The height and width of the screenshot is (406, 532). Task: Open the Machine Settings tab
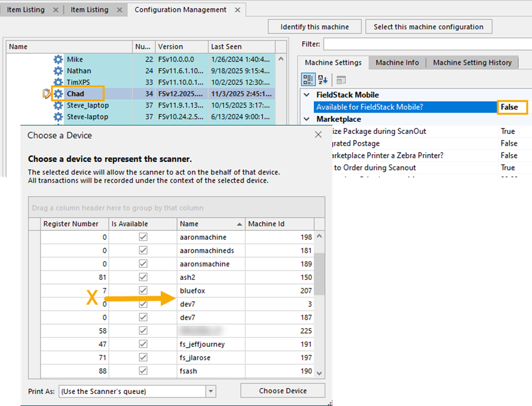(x=333, y=62)
